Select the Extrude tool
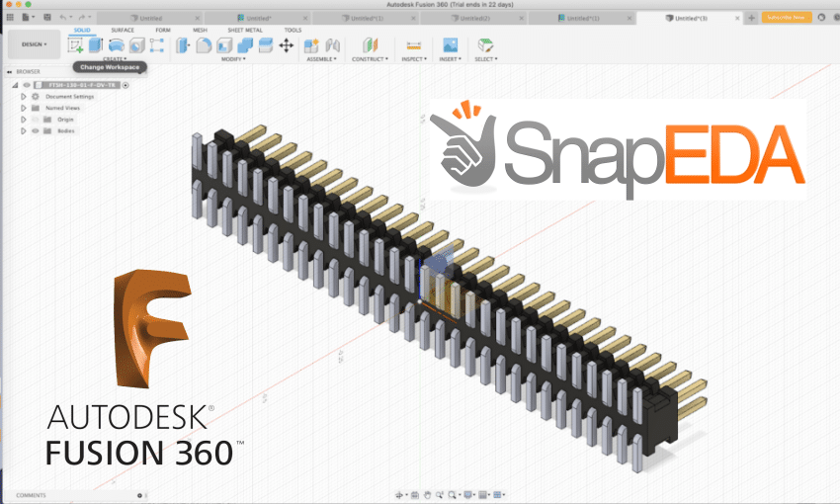 96,45
